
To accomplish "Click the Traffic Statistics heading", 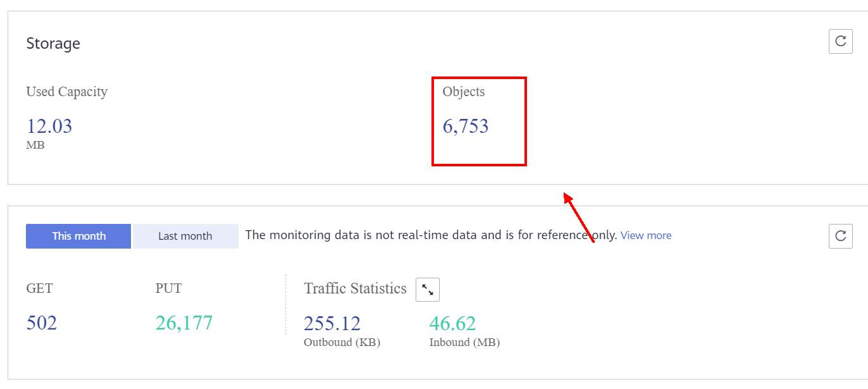I will click(355, 288).
